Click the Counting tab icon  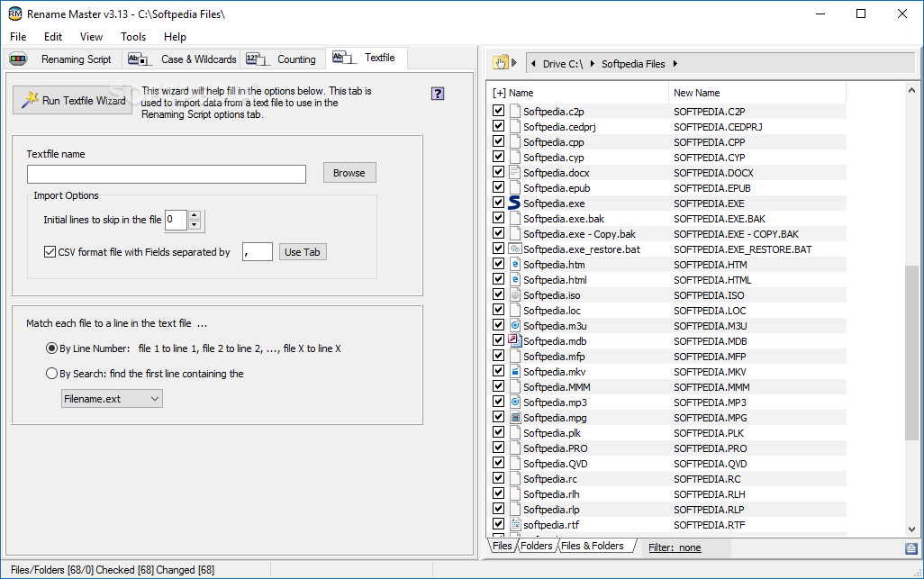(257, 59)
